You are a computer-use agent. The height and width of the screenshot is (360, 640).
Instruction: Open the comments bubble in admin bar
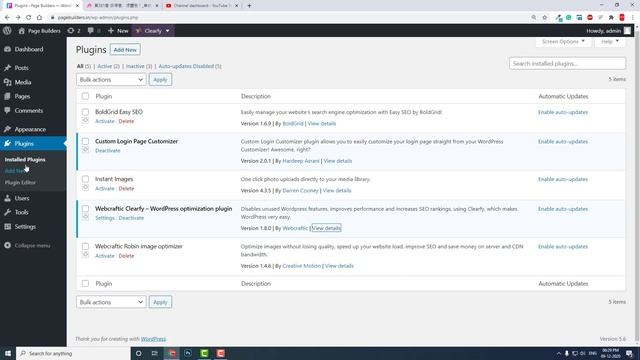94,31
